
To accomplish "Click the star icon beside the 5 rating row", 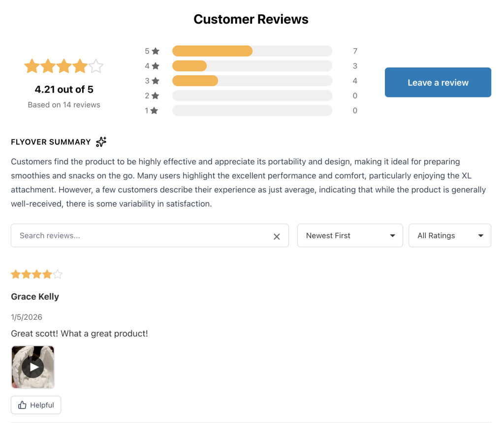I will coord(156,51).
